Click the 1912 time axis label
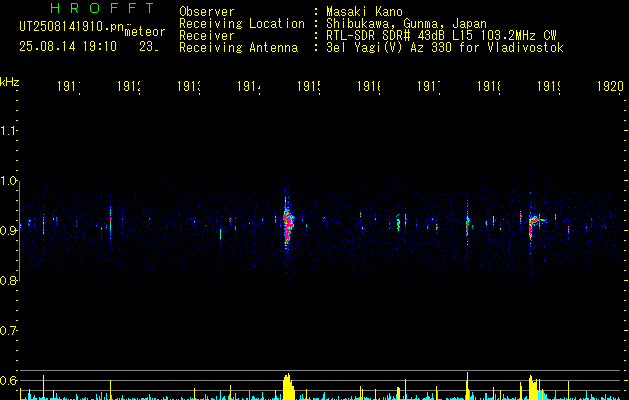This screenshot has height=400, width=629. (x=128, y=86)
